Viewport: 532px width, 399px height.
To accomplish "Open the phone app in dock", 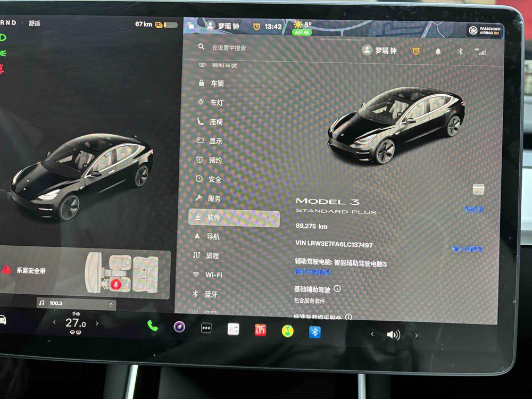I will 153,326.
